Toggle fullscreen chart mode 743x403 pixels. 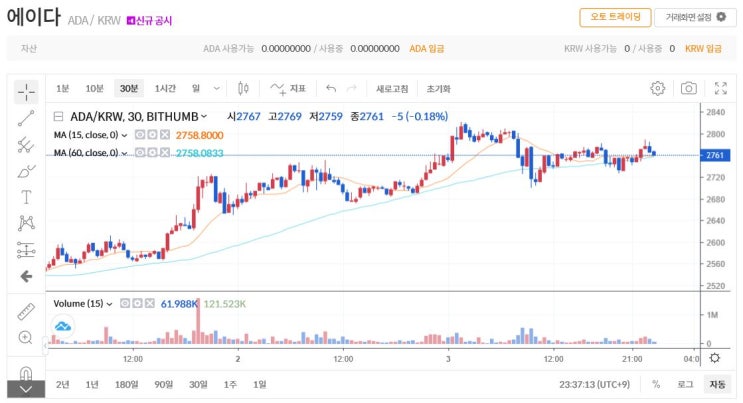[721, 88]
